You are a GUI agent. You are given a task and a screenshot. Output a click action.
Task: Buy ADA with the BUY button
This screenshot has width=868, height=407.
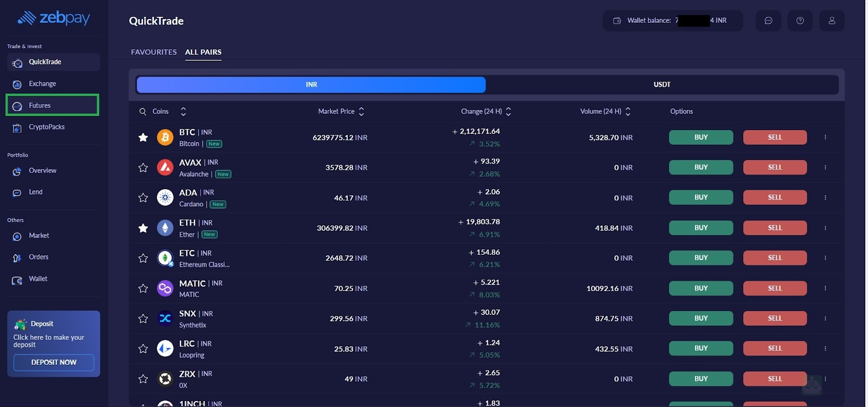tap(701, 198)
